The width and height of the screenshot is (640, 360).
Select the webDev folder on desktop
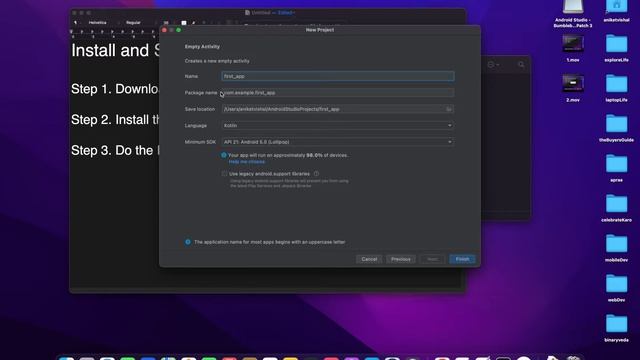tap(616, 288)
